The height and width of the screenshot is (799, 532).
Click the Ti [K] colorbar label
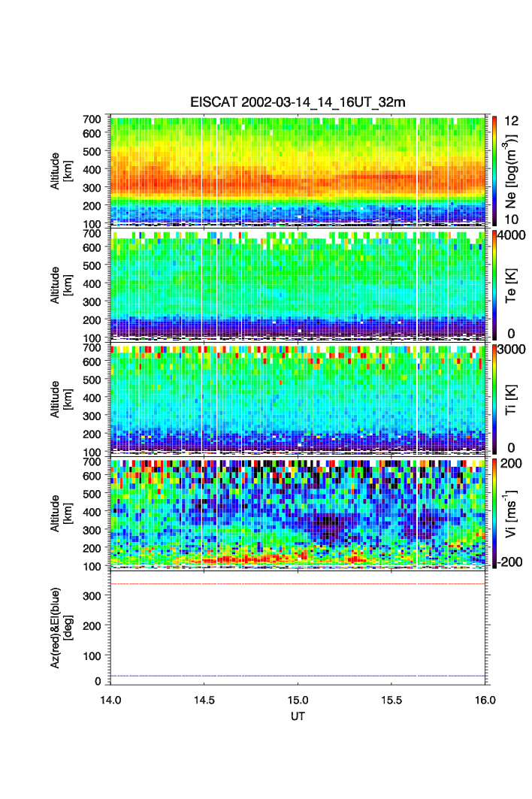(x=512, y=399)
